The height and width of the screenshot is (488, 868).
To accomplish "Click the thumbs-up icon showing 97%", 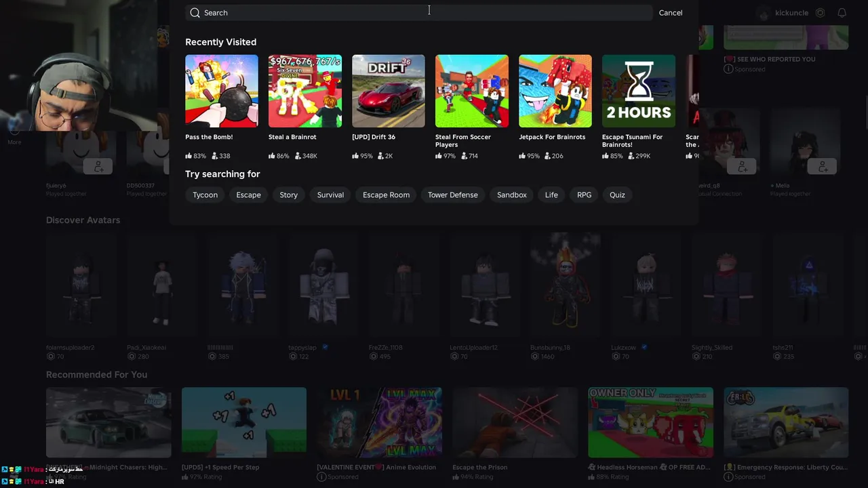I will [439, 156].
